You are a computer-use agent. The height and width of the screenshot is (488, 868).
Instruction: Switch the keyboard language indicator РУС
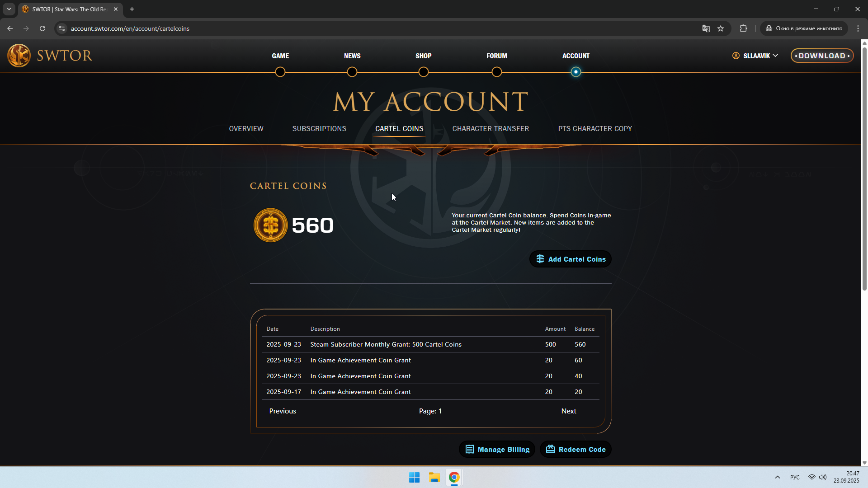click(795, 477)
